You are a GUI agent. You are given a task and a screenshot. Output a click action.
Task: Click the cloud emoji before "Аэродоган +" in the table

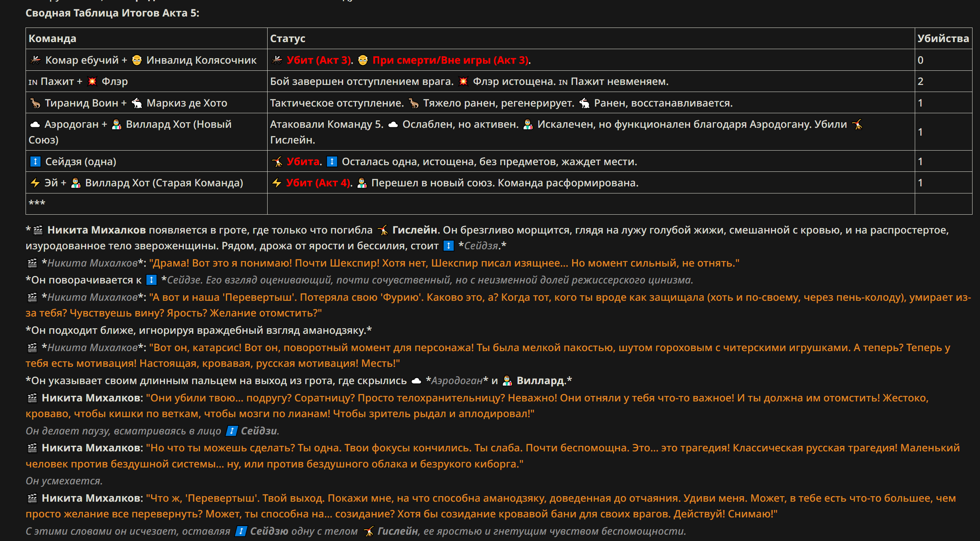[35, 124]
